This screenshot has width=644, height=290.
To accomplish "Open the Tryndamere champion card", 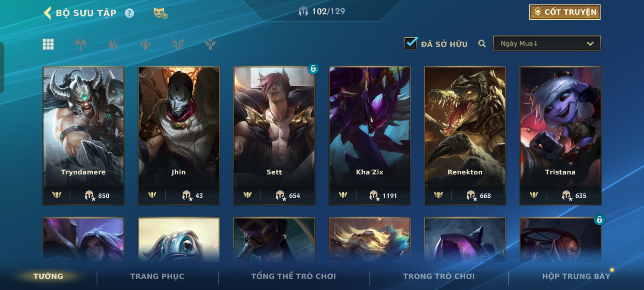I will tap(83, 136).
